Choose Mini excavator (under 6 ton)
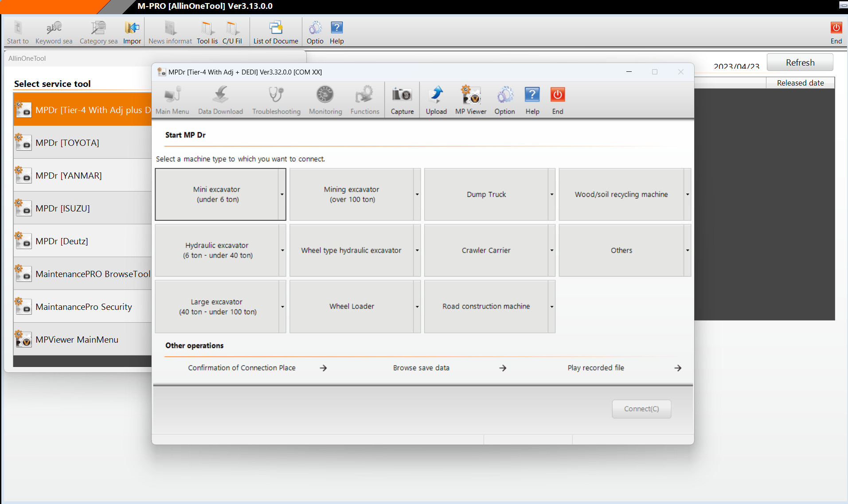848x504 pixels. [x=217, y=194]
